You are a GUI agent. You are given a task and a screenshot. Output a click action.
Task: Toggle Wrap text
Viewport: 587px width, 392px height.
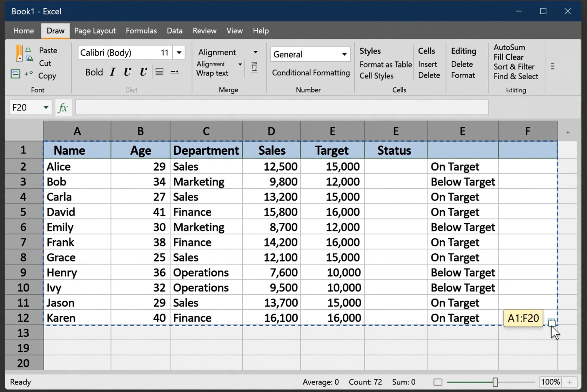point(212,73)
